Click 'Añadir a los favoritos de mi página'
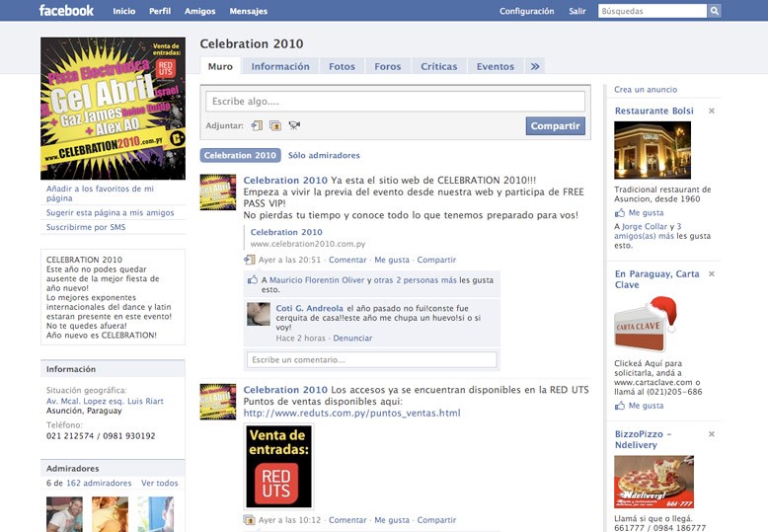 click(100, 193)
